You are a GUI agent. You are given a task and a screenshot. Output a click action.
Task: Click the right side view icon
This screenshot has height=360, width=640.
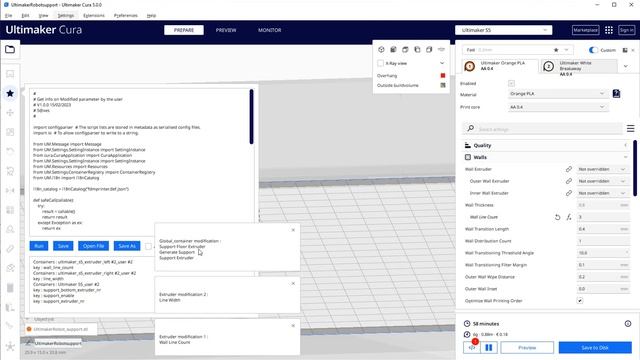click(x=429, y=49)
